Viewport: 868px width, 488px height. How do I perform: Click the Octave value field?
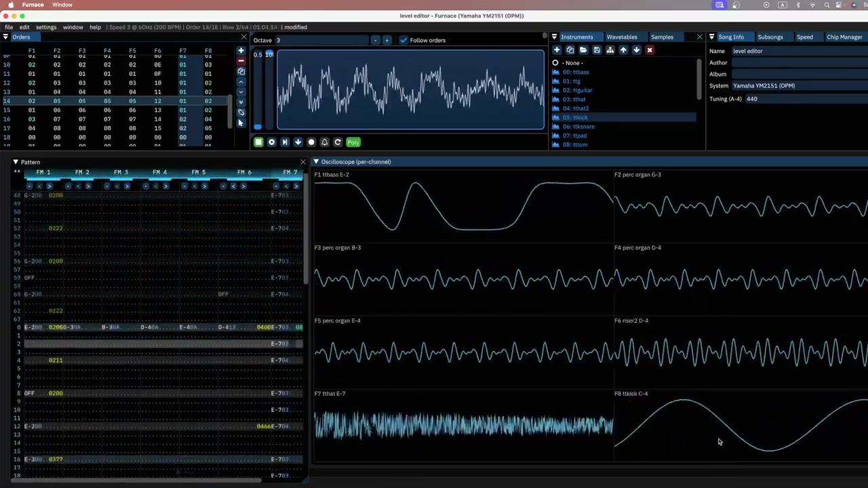click(x=321, y=40)
